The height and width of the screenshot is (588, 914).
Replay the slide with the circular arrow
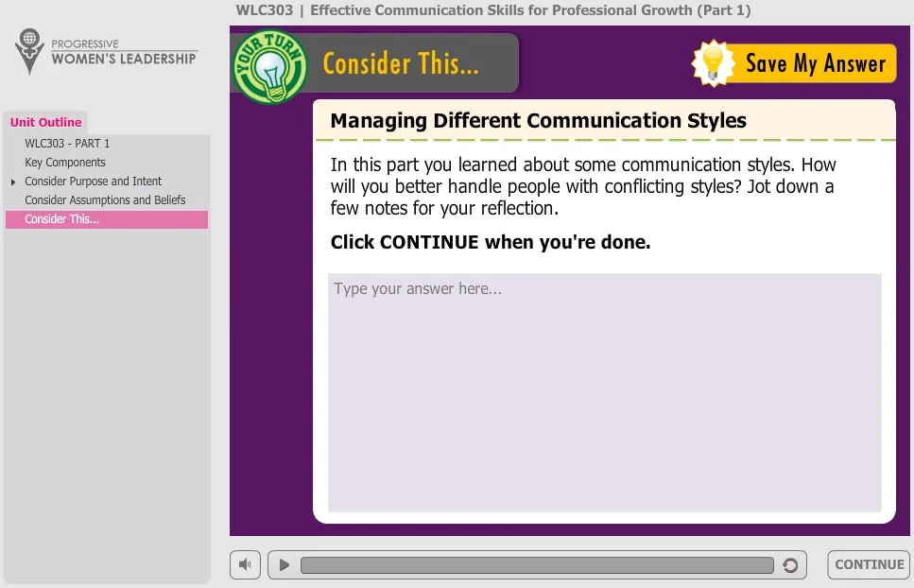point(790,564)
